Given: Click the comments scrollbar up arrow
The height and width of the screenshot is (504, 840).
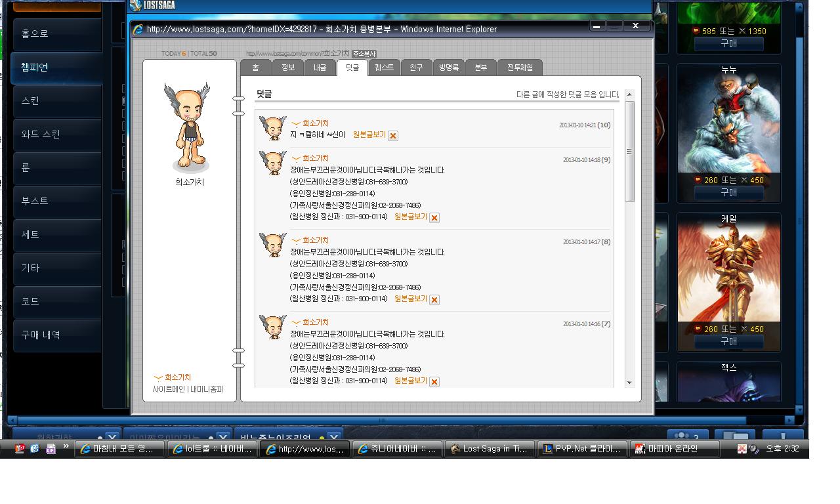Looking at the screenshot, I should pos(629,94).
